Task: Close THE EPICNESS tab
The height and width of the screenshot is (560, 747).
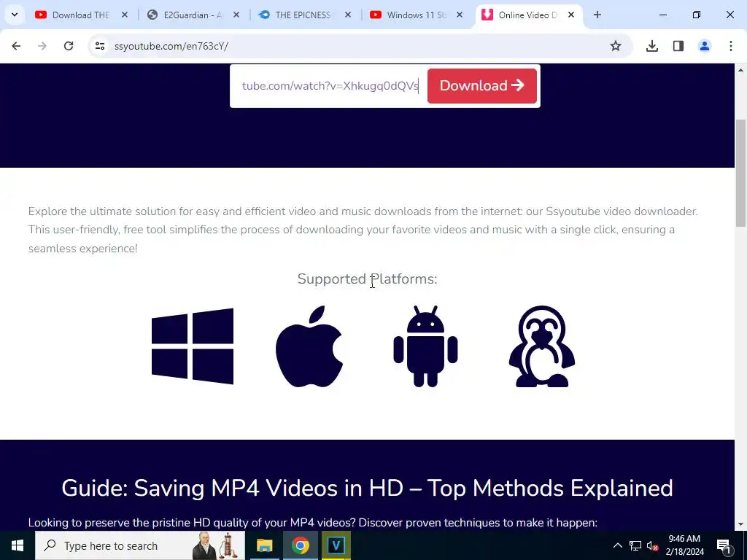Action: coord(348,15)
